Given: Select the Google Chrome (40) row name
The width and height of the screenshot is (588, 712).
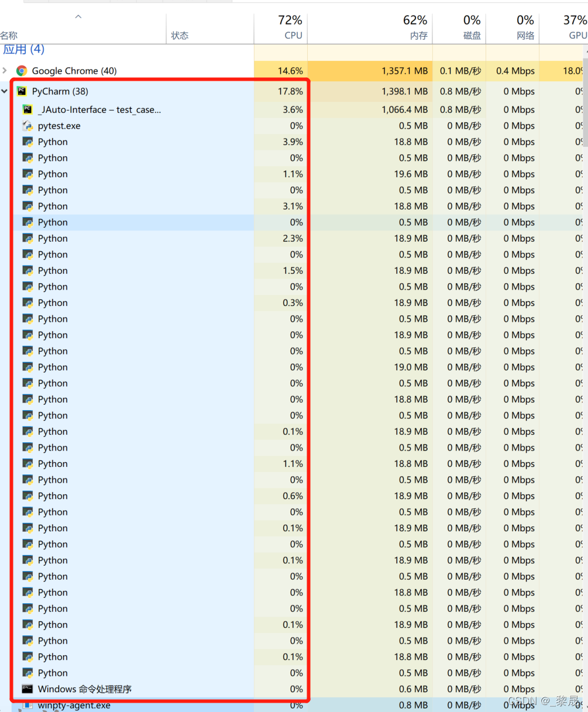Looking at the screenshot, I should click(x=74, y=71).
